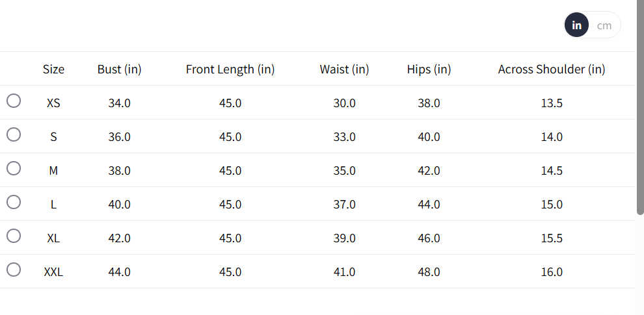The image size is (644, 315).
Task: Click the Across Shoulder (in) header
Action: tap(552, 69)
